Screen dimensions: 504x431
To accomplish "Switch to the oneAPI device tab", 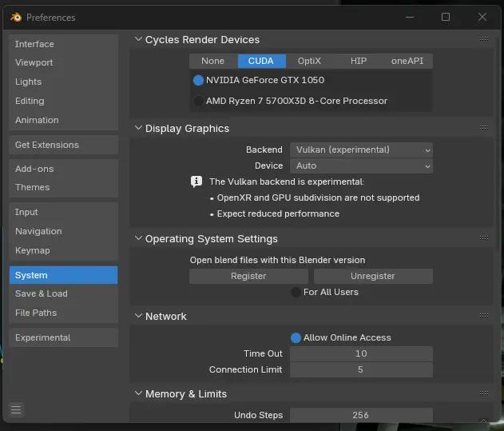I will pos(407,61).
